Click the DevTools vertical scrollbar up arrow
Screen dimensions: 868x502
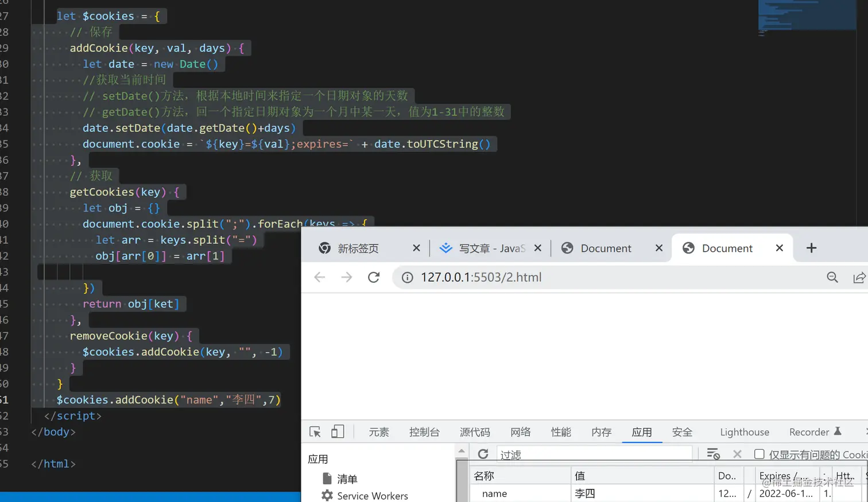coord(462,452)
